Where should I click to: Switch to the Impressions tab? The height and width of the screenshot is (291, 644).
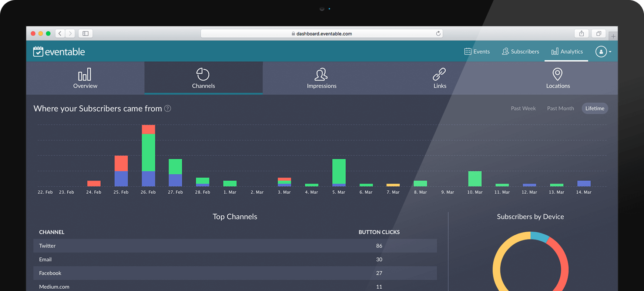pyautogui.click(x=322, y=78)
